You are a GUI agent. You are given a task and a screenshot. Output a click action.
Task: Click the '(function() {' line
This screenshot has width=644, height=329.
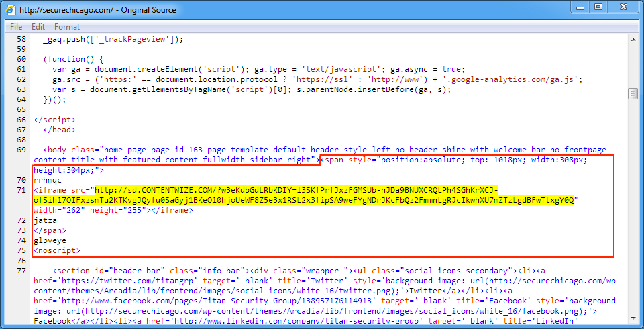[x=73, y=59]
